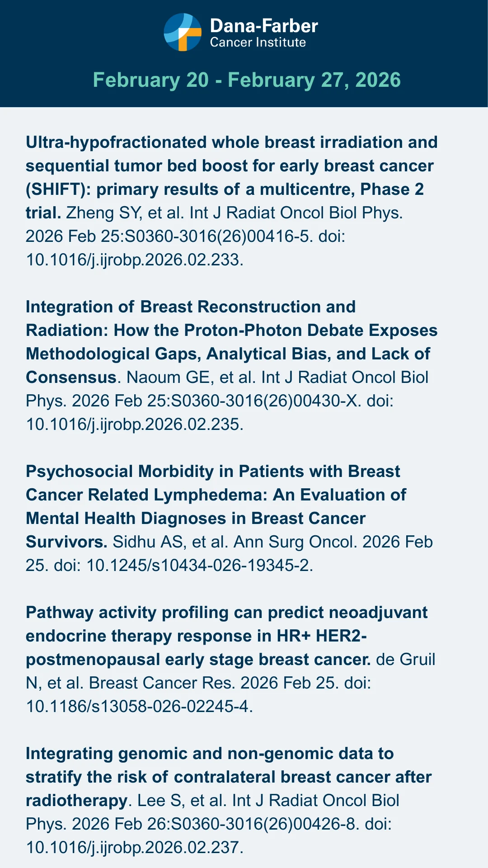The height and width of the screenshot is (868, 488).
Task: Click the de Gruil author name
Action: pos(405,660)
